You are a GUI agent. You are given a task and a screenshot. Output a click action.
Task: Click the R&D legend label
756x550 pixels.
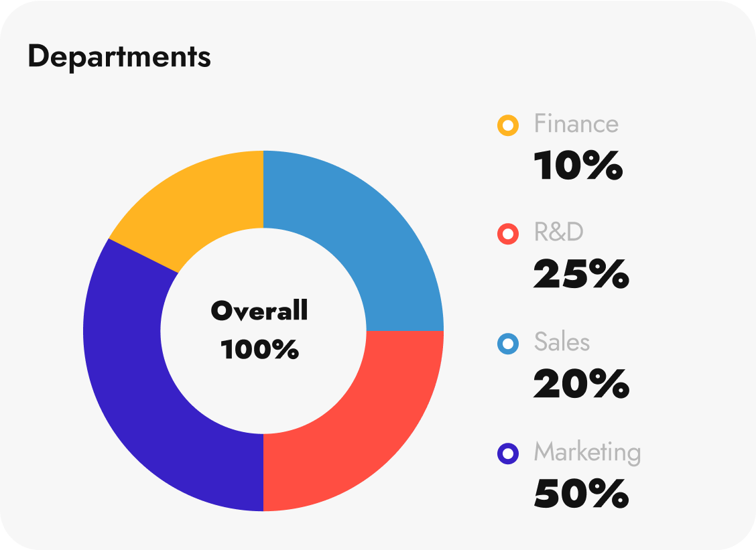pos(558,232)
